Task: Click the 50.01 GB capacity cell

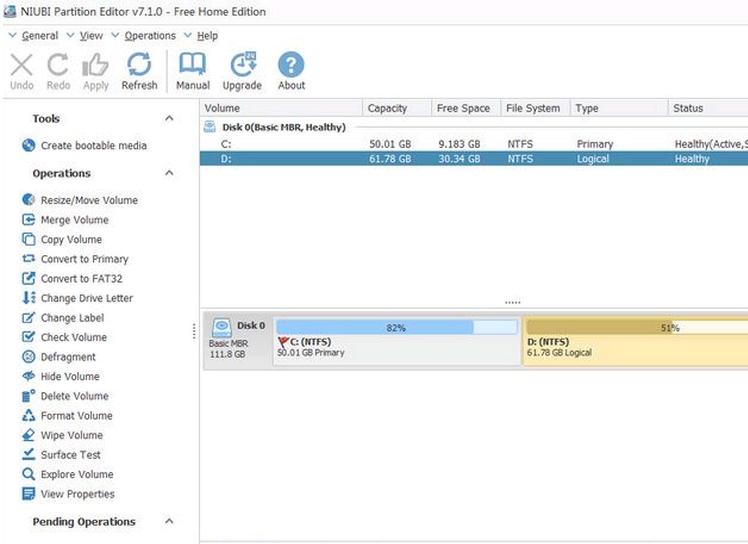Action: pyautogui.click(x=390, y=144)
